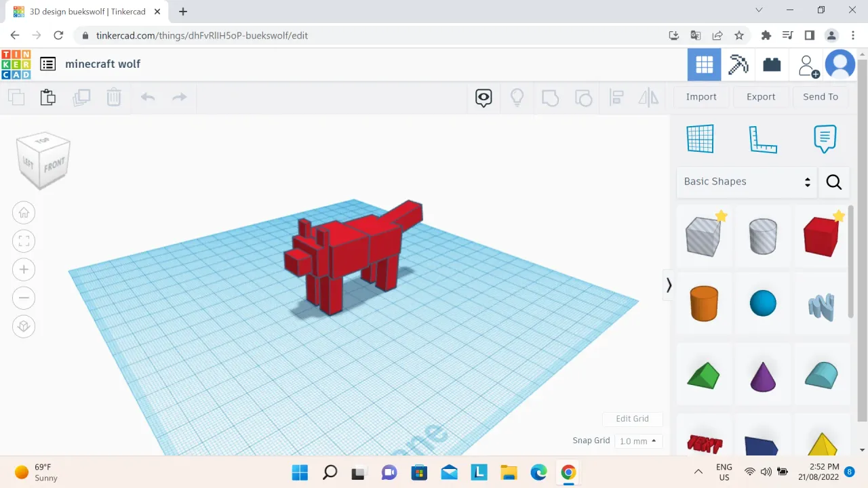
Task: Show hidden system tray icons
Action: pos(698,472)
